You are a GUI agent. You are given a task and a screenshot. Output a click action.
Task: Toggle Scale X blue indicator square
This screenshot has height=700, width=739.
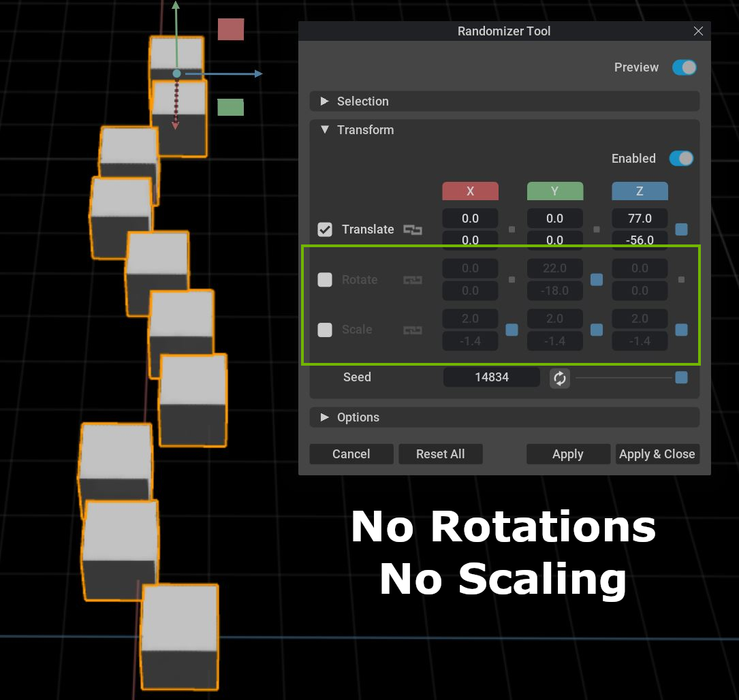pos(512,330)
